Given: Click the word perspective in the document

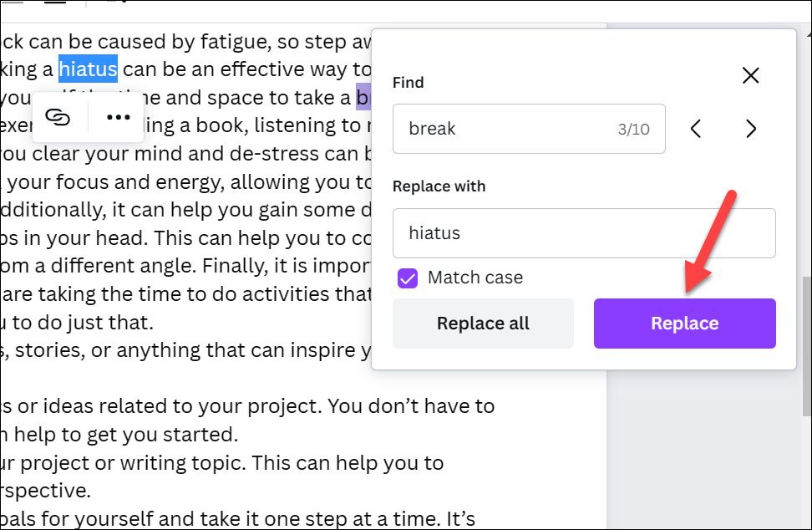Looking at the screenshot, I should pos(46,491).
